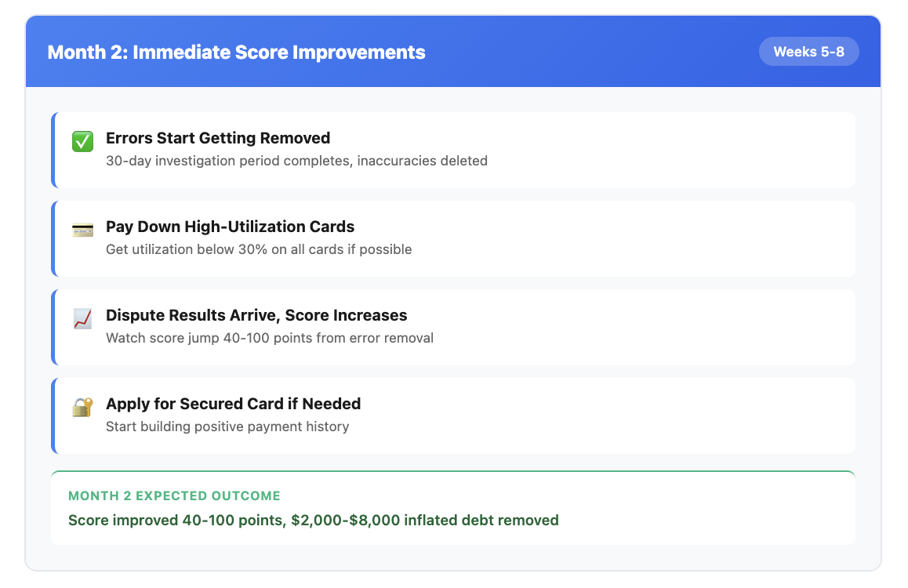Click the Pay Down High-Utilization Cards title
The image size is (908, 588).
[x=230, y=227]
